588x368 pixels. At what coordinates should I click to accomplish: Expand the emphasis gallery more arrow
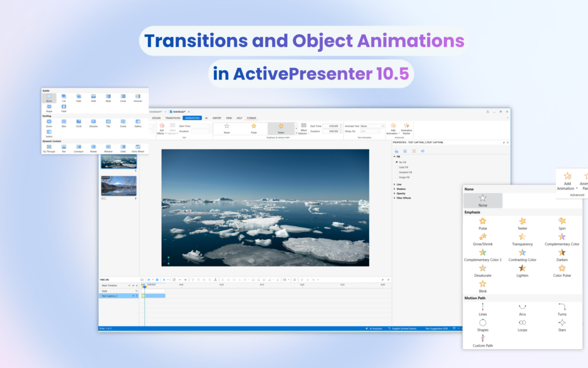(x=296, y=133)
